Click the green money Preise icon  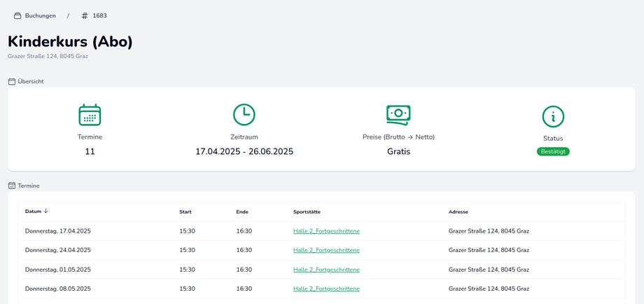click(398, 115)
